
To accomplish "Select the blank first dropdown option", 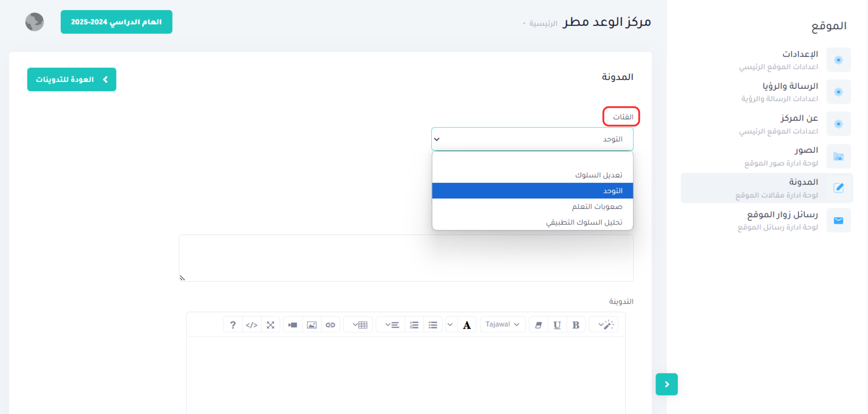I will click(x=532, y=159).
